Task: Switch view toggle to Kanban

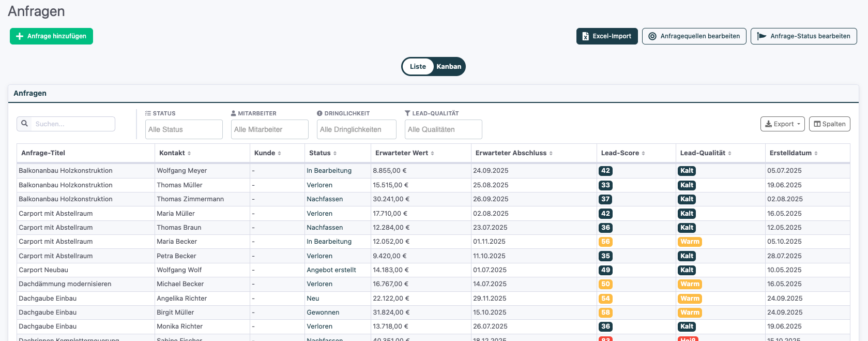Action: click(449, 66)
